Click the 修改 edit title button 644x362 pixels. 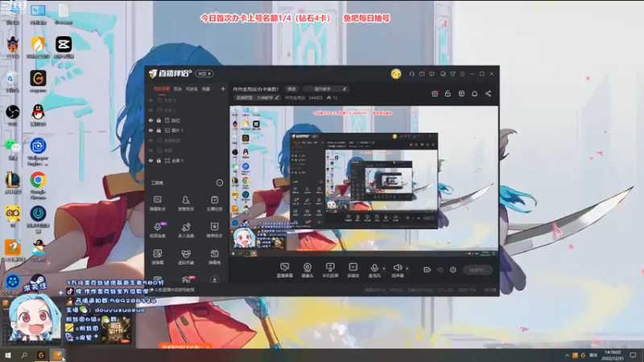point(291,88)
